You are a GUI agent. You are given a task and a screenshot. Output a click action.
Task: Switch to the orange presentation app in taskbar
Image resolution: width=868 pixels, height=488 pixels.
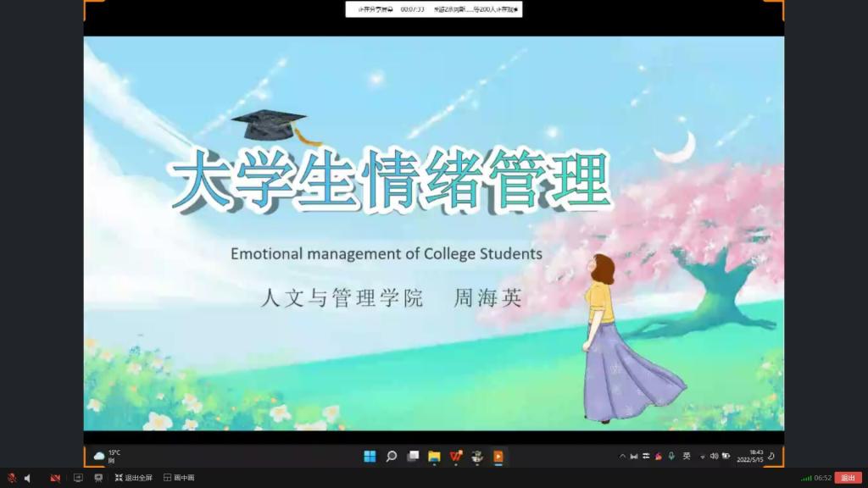click(x=498, y=456)
